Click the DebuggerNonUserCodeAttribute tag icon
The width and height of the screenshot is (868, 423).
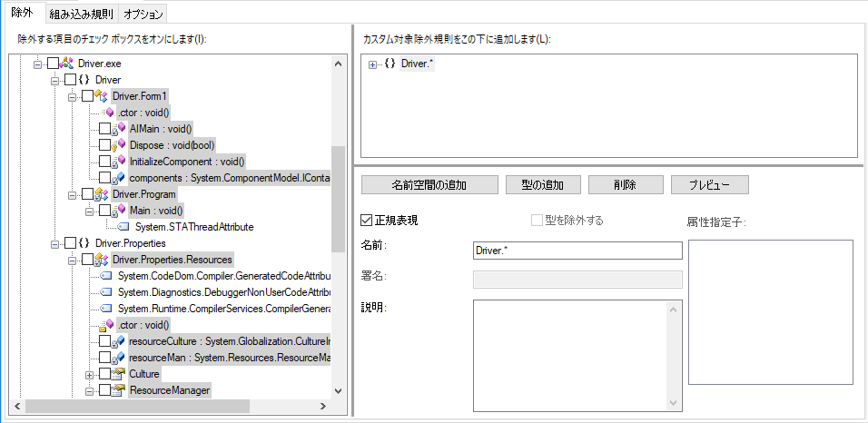tap(107, 292)
